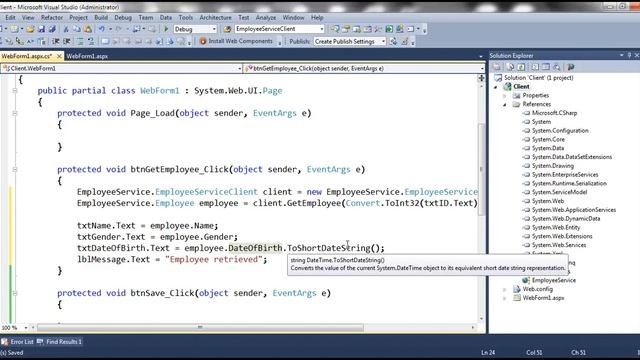Click the Undo arrow icon

coord(102,29)
